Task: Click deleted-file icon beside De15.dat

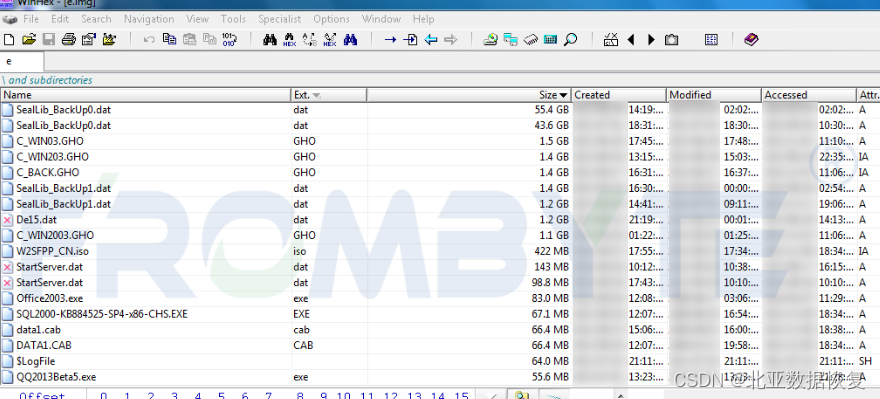Action: click(x=7, y=219)
